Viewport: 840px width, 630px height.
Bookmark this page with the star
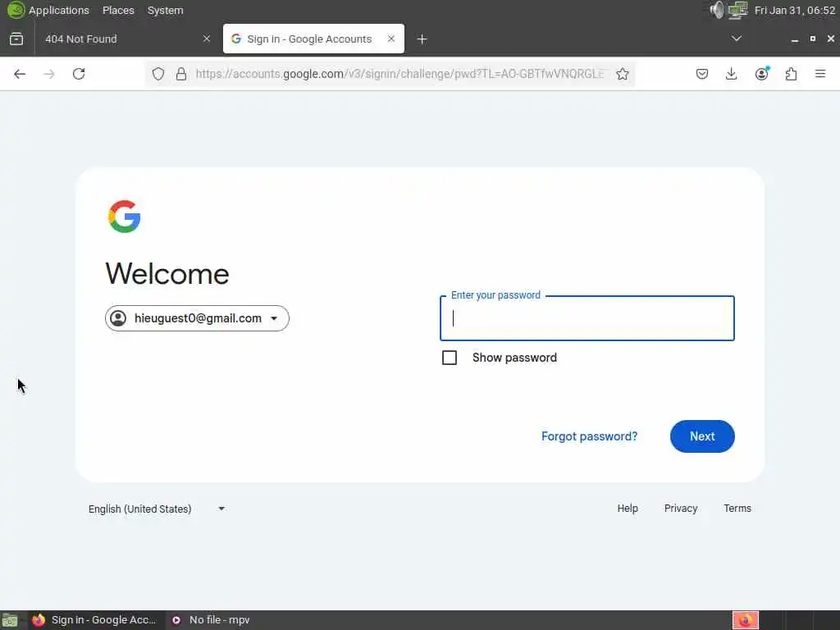coord(622,74)
